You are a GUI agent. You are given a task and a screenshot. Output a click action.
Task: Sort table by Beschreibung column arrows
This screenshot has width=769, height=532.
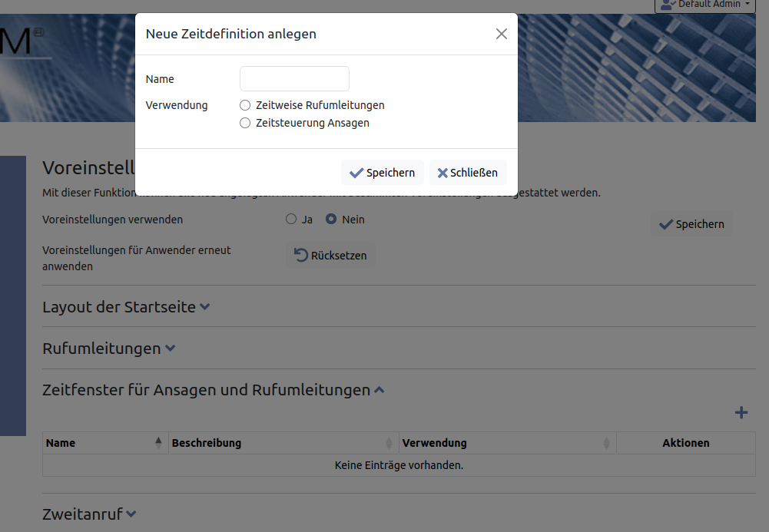[x=389, y=443]
